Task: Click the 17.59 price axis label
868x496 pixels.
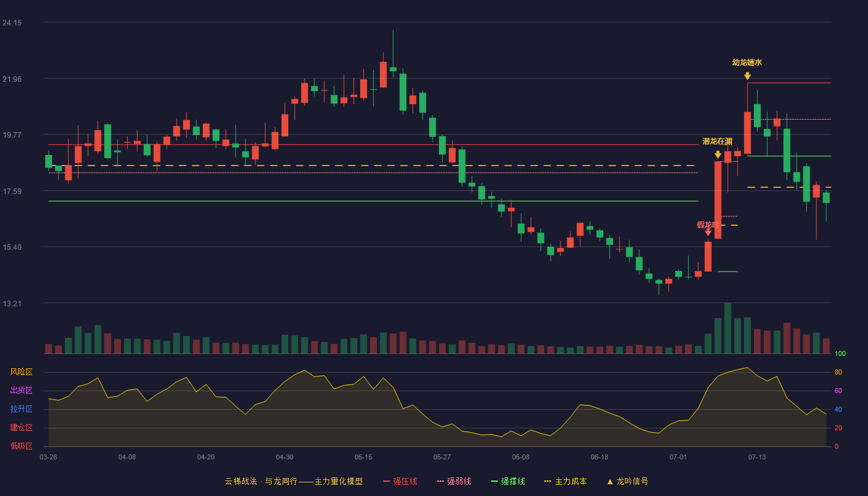Action: (12, 191)
